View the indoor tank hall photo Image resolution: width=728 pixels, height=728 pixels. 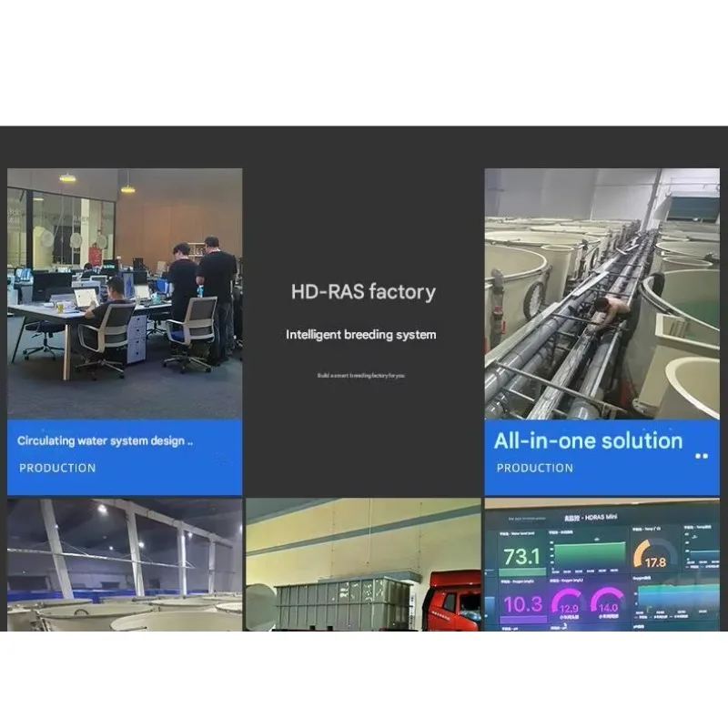[125, 564]
